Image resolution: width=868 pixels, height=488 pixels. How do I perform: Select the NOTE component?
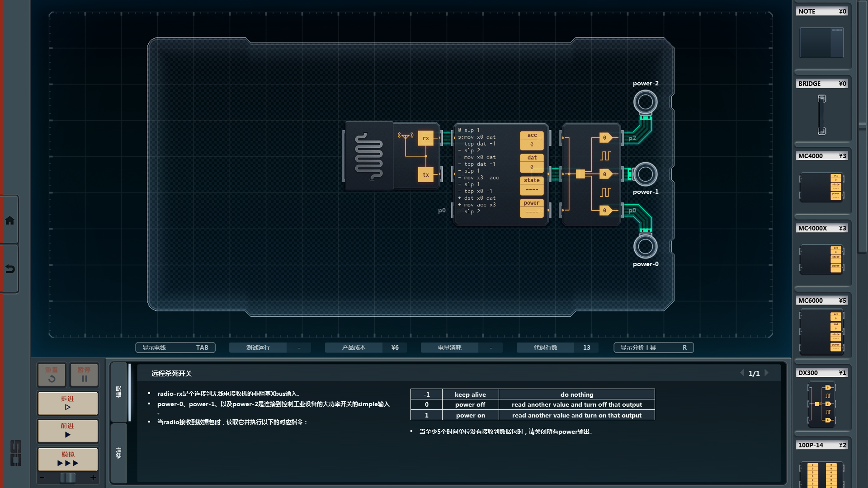821,42
